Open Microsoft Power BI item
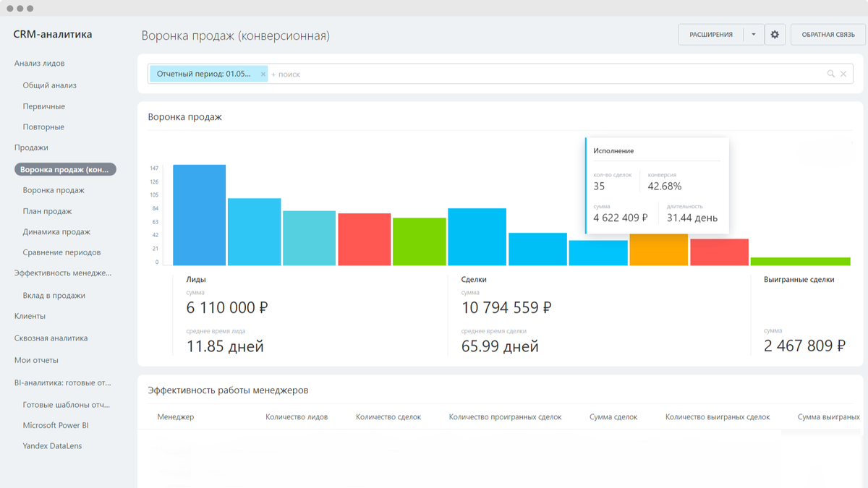Screen dimensions: 868x488 56,426
